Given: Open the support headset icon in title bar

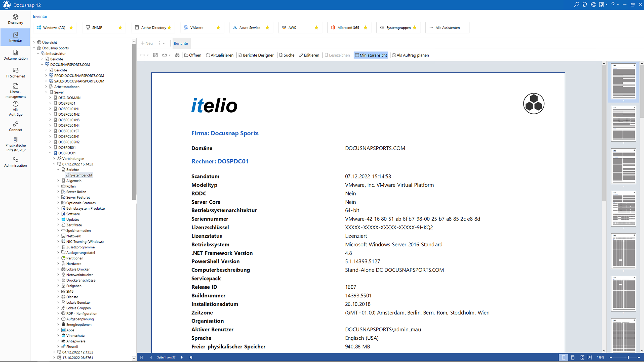Looking at the screenshot, I should pyautogui.click(x=585, y=5).
